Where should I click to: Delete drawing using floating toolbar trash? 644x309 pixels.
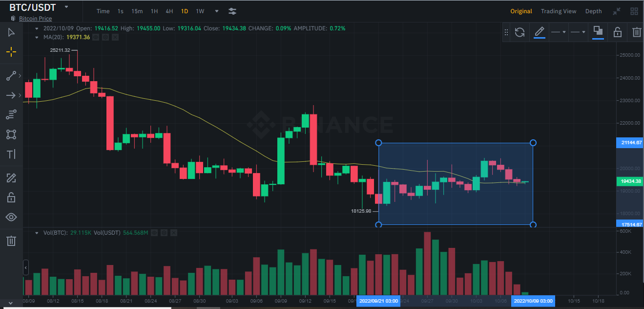637,32
